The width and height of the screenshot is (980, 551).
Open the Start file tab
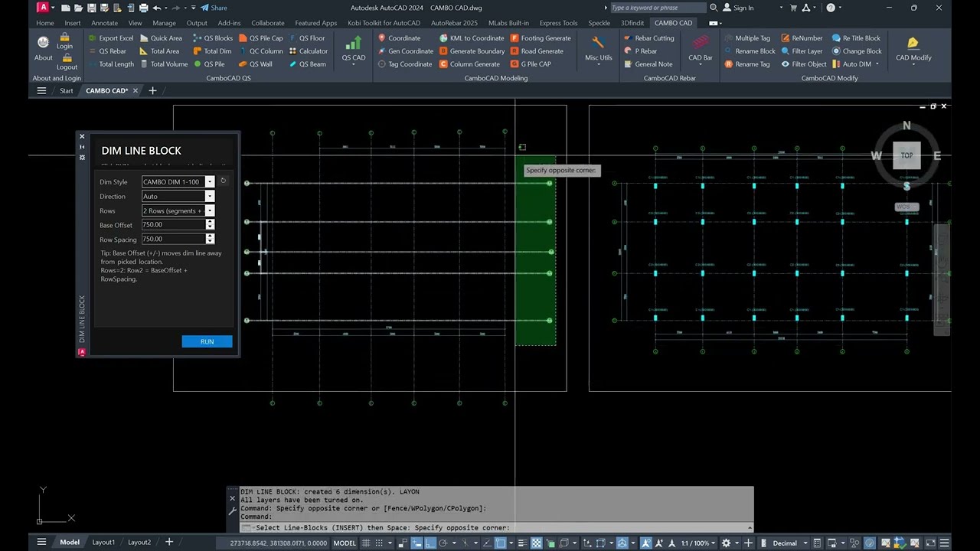pos(67,90)
